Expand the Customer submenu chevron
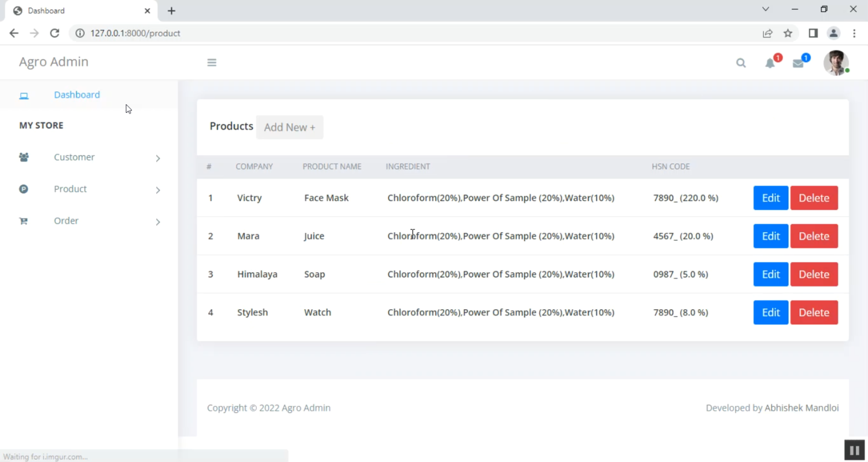Image resolution: width=868 pixels, height=462 pixels. [157, 158]
